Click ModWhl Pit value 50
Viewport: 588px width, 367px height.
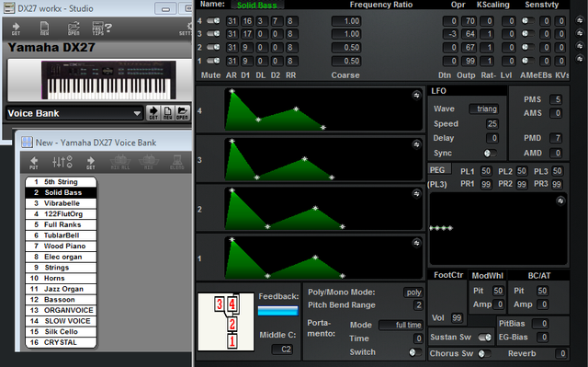pos(498,291)
